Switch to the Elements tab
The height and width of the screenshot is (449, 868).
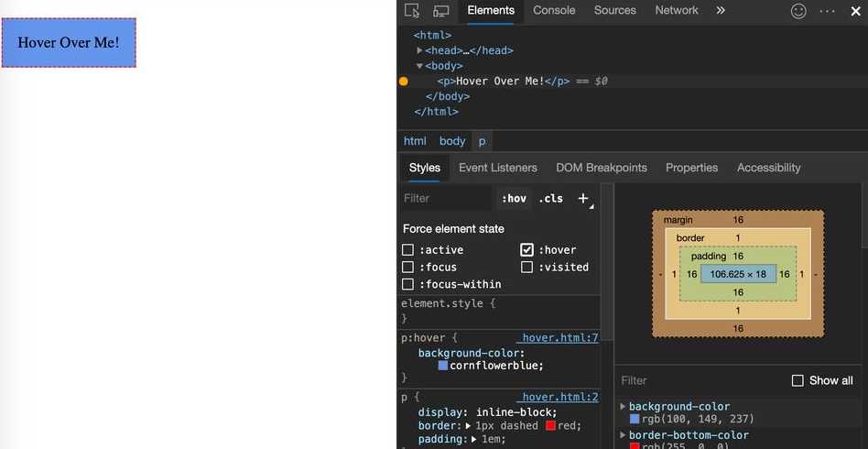[x=491, y=10]
